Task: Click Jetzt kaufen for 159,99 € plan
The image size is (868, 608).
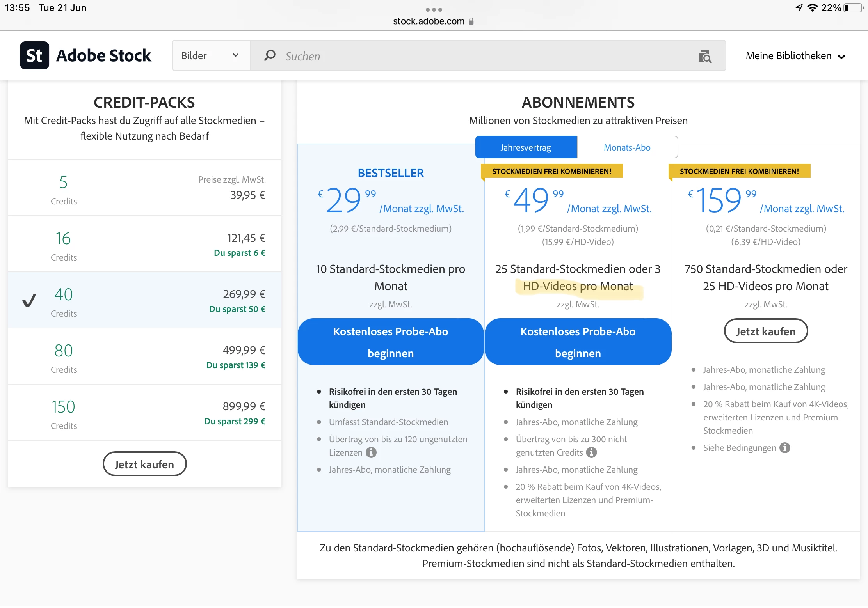Action: click(765, 331)
